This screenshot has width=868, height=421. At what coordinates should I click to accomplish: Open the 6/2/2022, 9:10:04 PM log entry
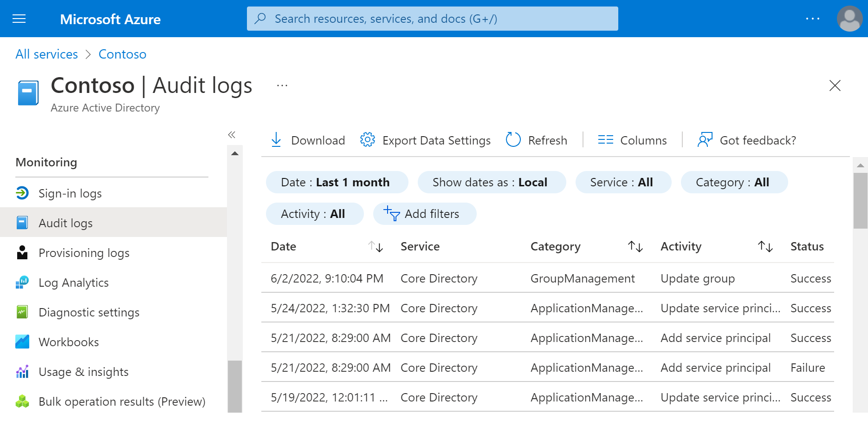[x=548, y=278]
